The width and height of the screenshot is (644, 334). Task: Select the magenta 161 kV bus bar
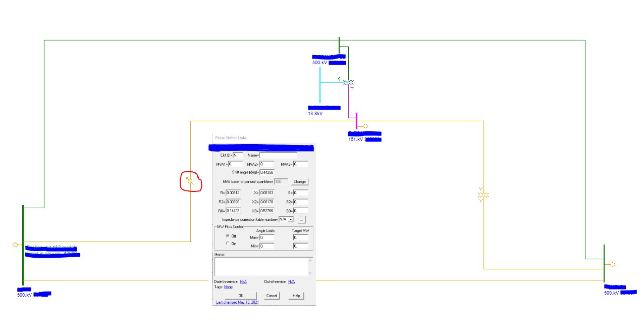point(356,121)
